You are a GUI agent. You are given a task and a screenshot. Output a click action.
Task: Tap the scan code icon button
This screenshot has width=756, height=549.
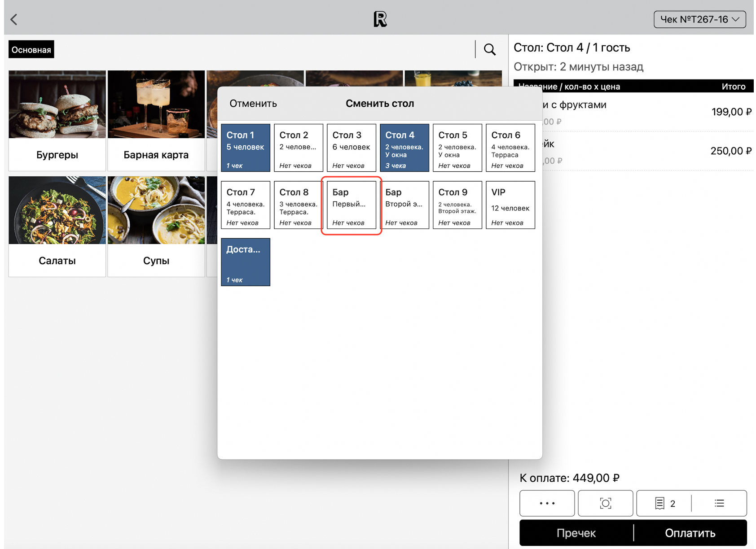605,503
